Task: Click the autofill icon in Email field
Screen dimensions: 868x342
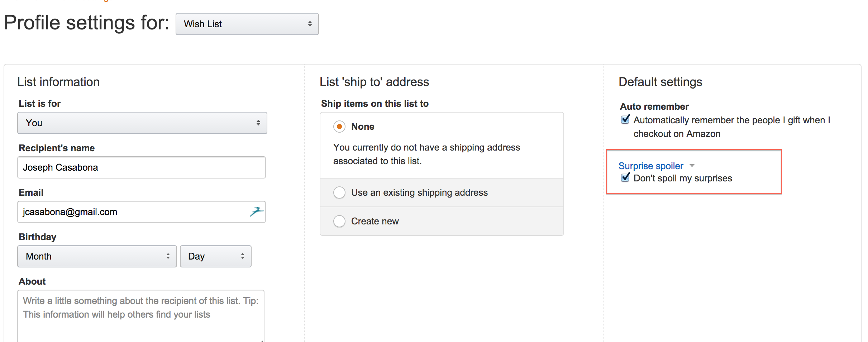Action: pos(257,212)
